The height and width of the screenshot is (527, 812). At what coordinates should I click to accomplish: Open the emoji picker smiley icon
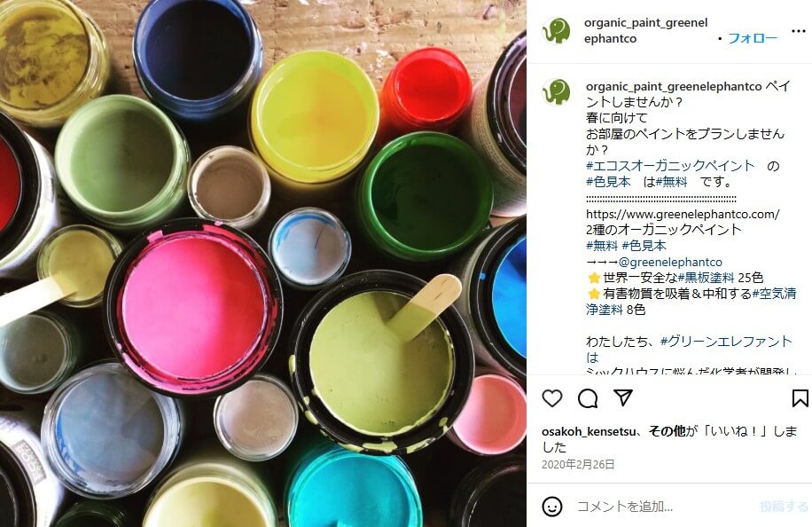[552, 507]
